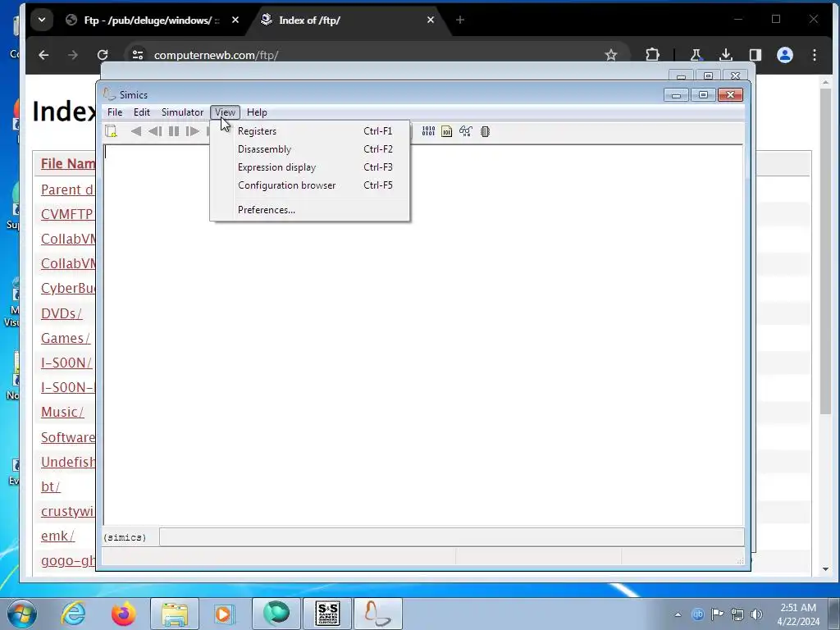The width and height of the screenshot is (840, 630).
Task: Close the Ftp /pub/deluge/windows/ tab
Action: click(235, 20)
